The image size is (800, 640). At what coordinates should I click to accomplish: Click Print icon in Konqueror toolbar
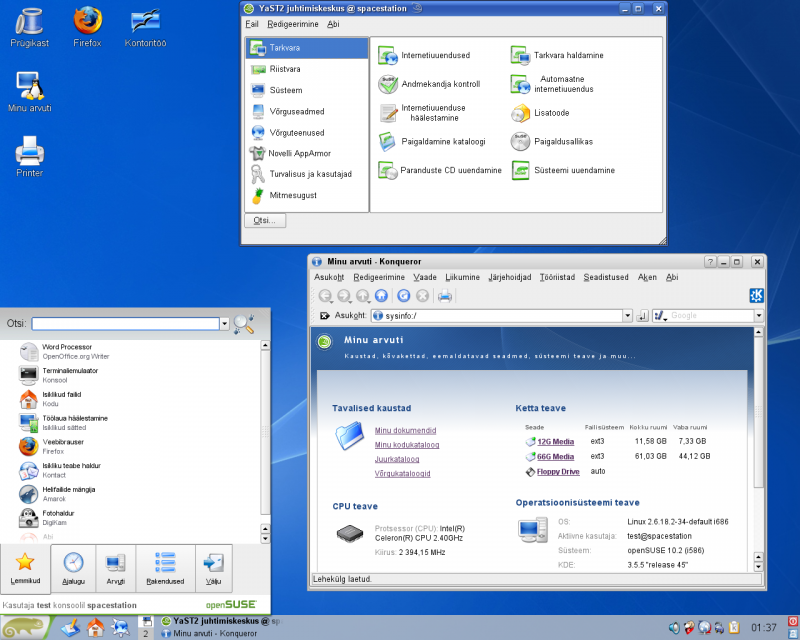pyautogui.click(x=445, y=296)
